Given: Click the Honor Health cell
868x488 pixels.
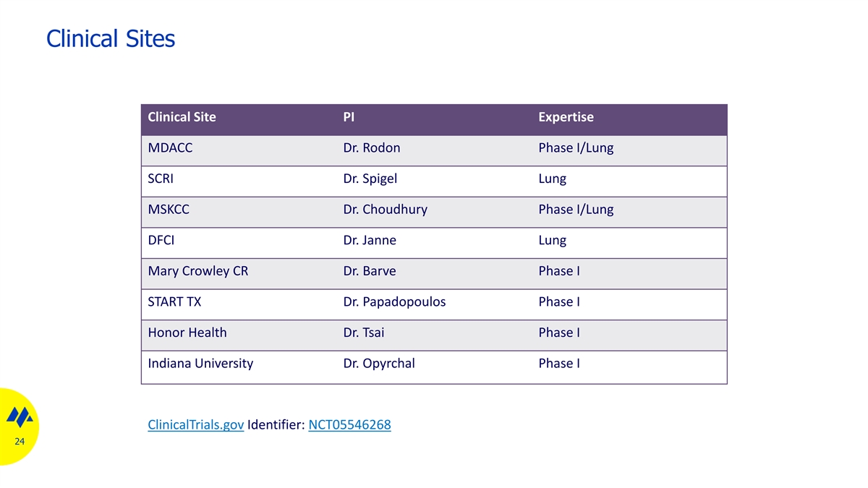Looking at the screenshot, I should pos(187,333).
